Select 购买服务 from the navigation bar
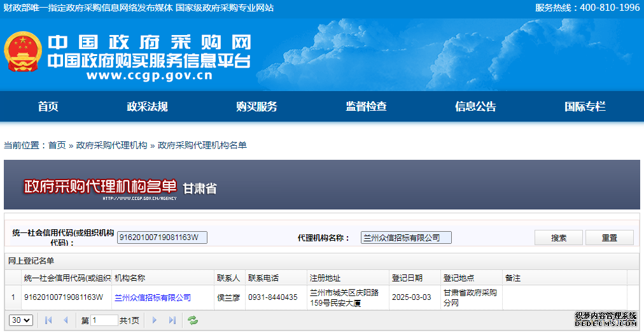The image size is (644, 333). (x=256, y=106)
